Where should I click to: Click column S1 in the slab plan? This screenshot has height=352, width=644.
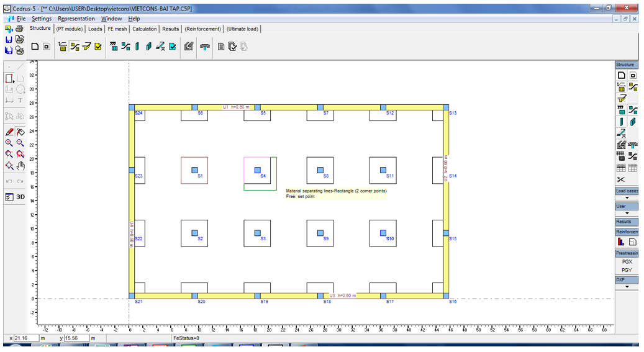pos(194,170)
